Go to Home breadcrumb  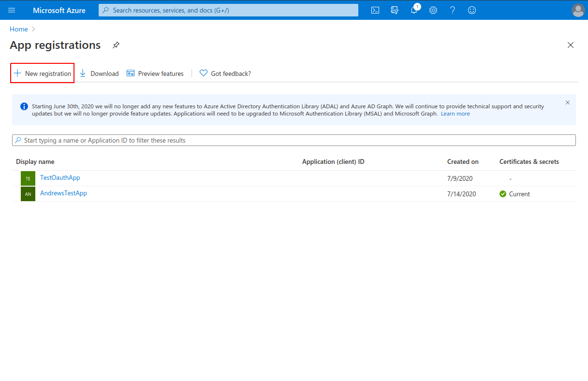point(19,29)
